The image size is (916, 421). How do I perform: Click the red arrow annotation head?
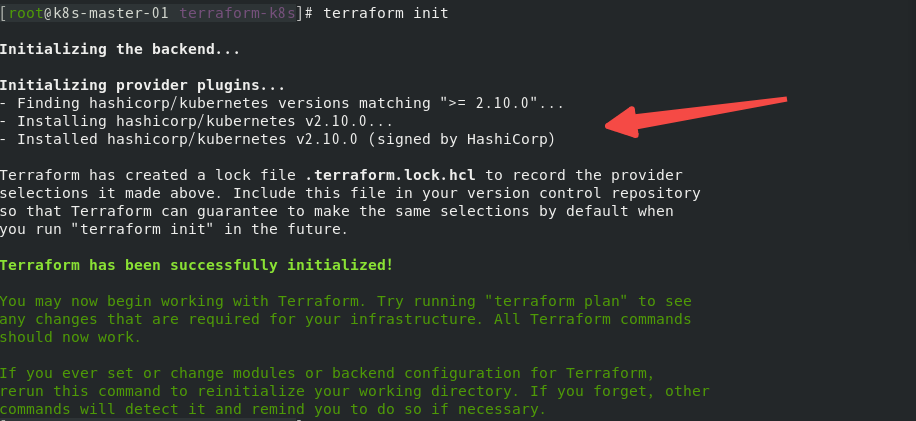pos(622,122)
